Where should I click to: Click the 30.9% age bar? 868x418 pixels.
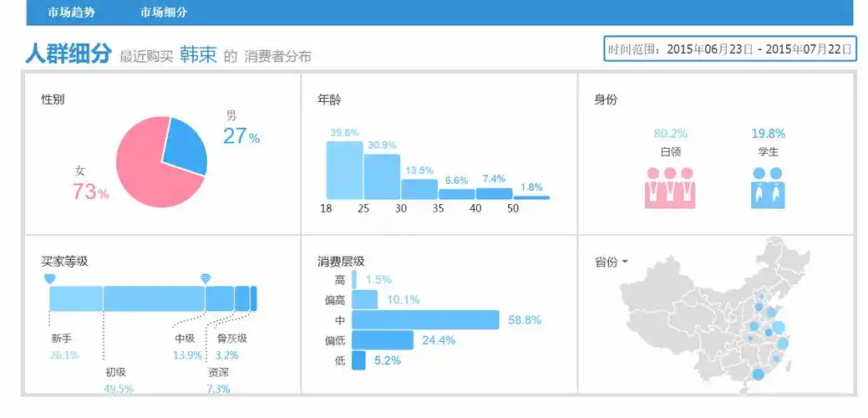(x=382, y=176)
